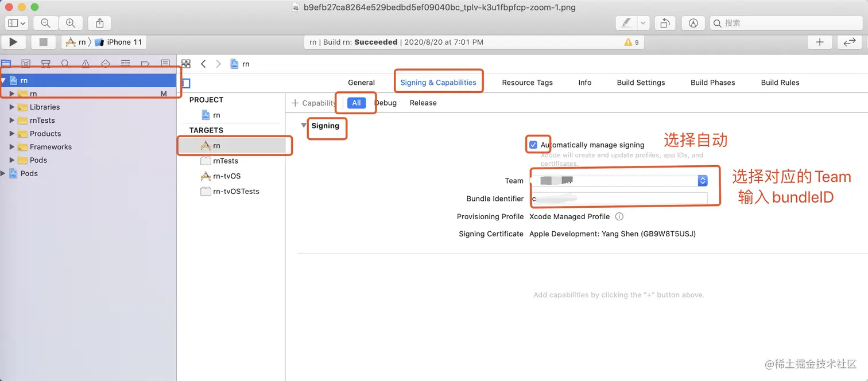Click the Preview search field
Image resolution: width=868 pixels, height=381 pixels.
785,23
